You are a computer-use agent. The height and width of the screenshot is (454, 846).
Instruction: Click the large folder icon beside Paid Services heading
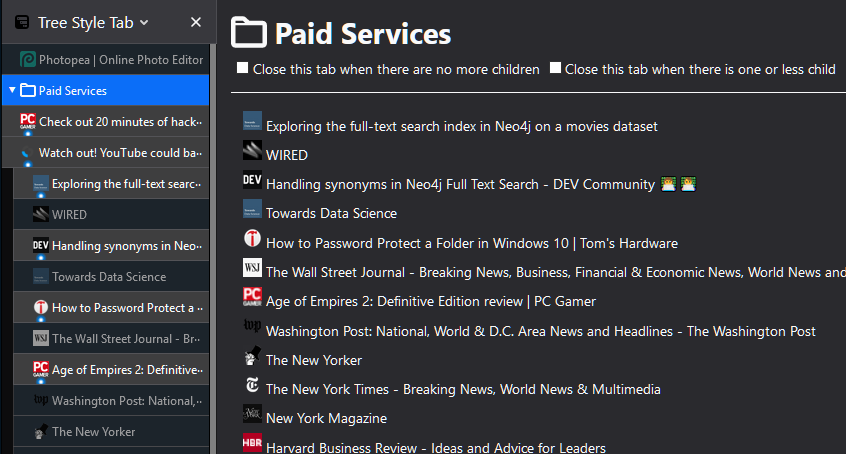249,32
